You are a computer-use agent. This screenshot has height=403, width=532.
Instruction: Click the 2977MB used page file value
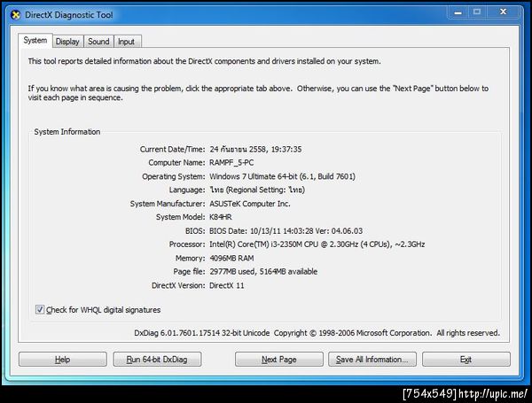263,272
